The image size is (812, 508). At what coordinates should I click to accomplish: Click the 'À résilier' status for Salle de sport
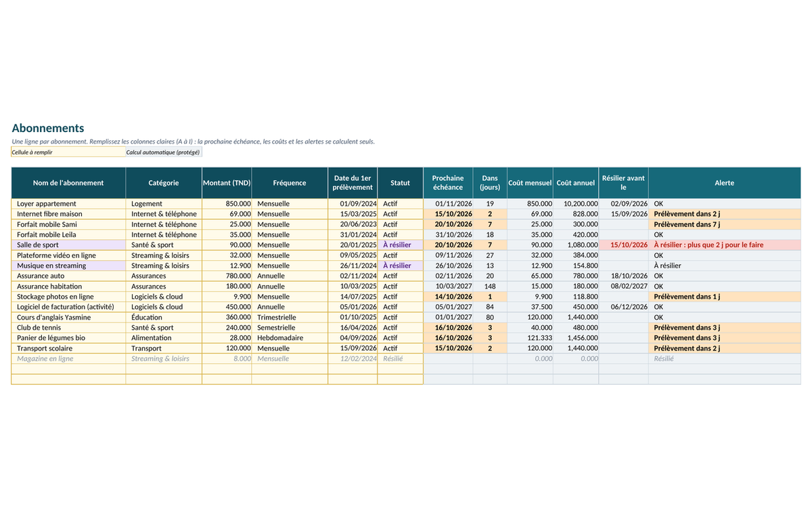(x=401, y=245)
